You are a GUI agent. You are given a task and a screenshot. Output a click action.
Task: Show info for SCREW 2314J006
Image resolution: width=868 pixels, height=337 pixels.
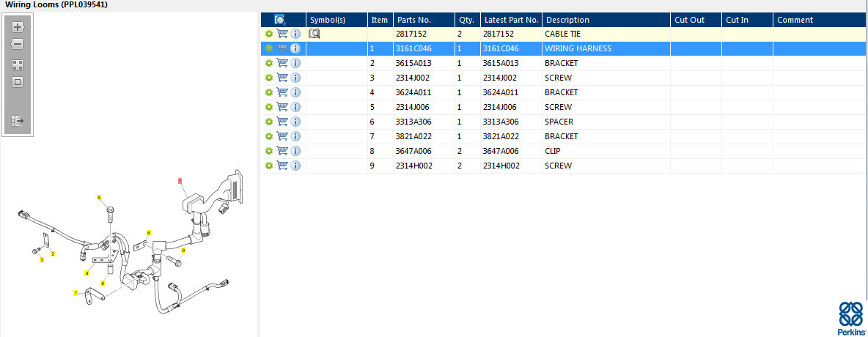pyautogui.click(x=295, y=107)
